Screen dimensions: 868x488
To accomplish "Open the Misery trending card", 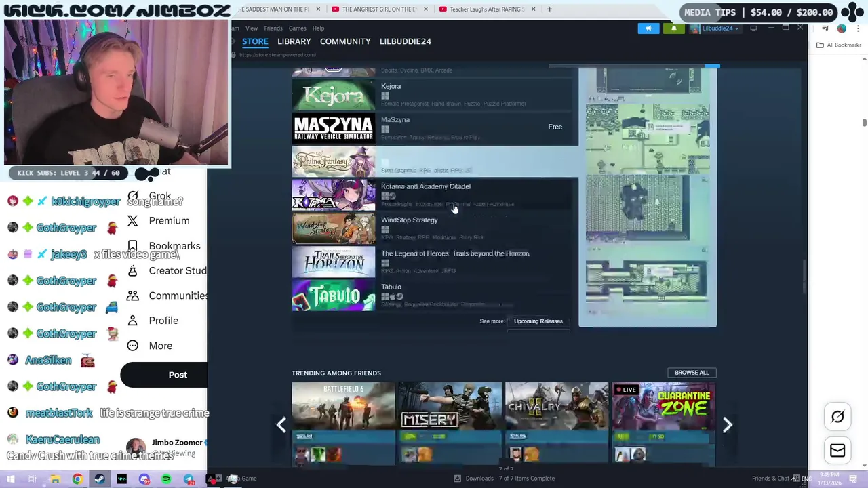I will 450,424.
